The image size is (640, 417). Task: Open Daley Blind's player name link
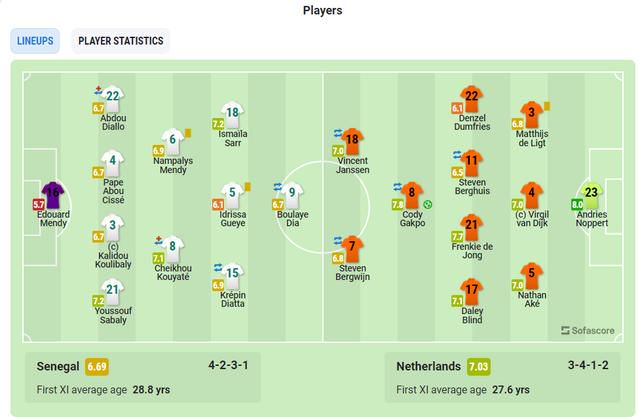[472, 315]
